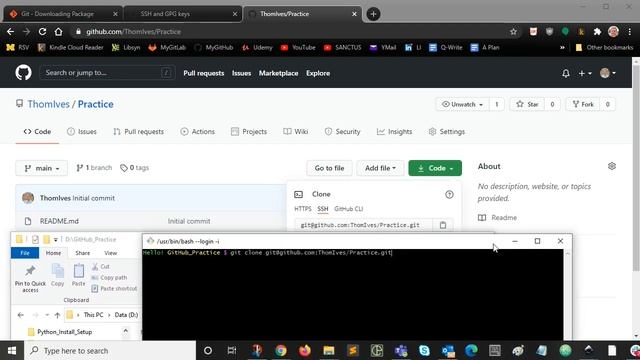Open Share tab in File Explorer

82,253
